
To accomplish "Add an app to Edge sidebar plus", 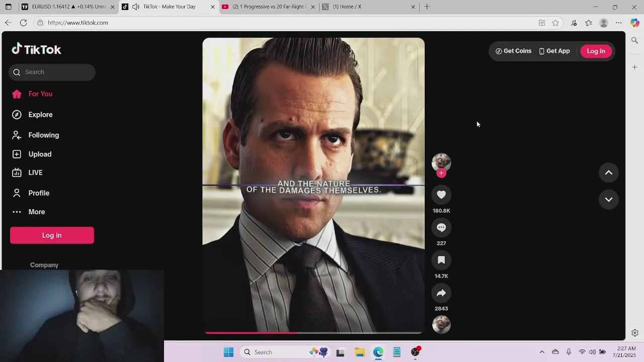I will tap(634, 67).
